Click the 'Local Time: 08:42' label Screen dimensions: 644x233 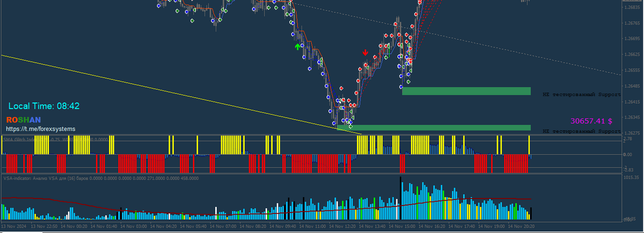click(x=44, y=106)
